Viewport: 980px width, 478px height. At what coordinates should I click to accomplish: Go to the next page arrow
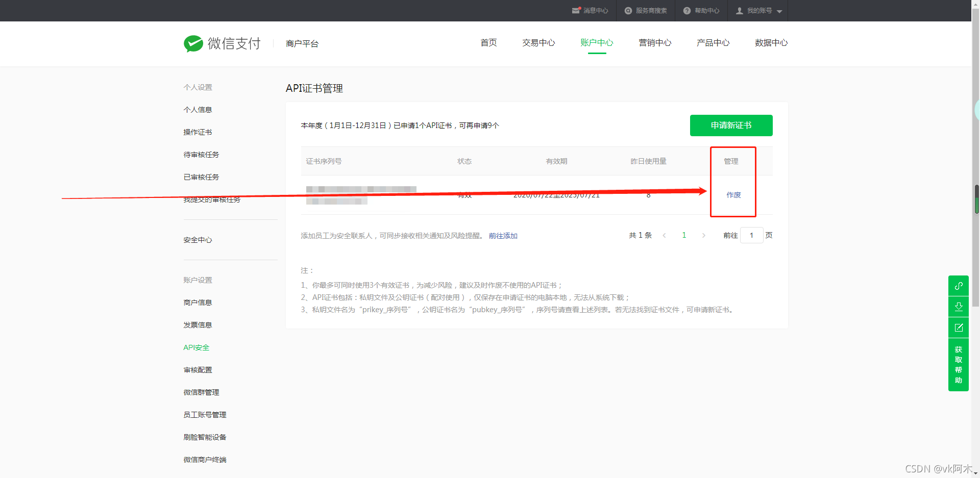704,235
